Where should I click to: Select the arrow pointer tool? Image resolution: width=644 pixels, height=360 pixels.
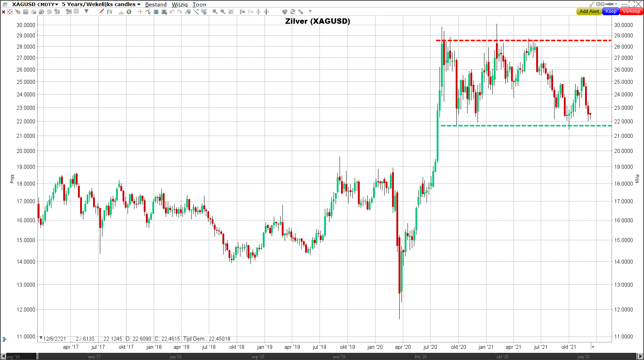tap(148, 12)
